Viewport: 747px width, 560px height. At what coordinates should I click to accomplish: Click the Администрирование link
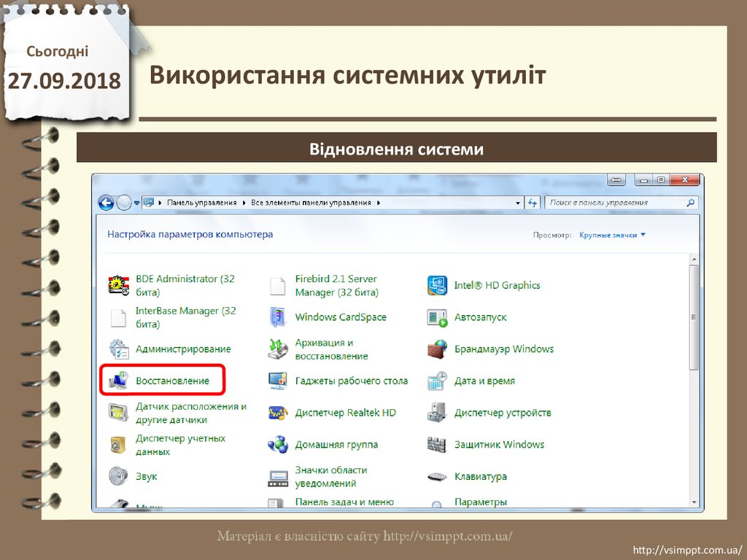point(183,349)
